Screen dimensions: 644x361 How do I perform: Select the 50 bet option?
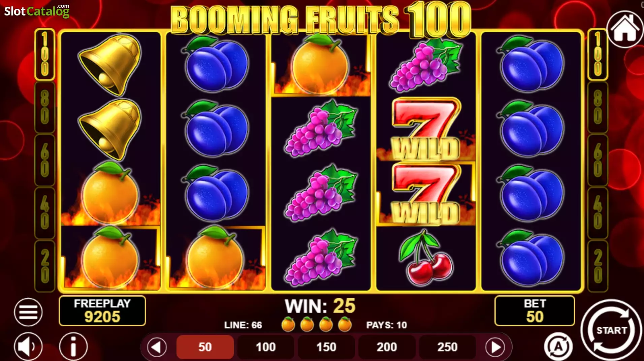tap(205, 347)
